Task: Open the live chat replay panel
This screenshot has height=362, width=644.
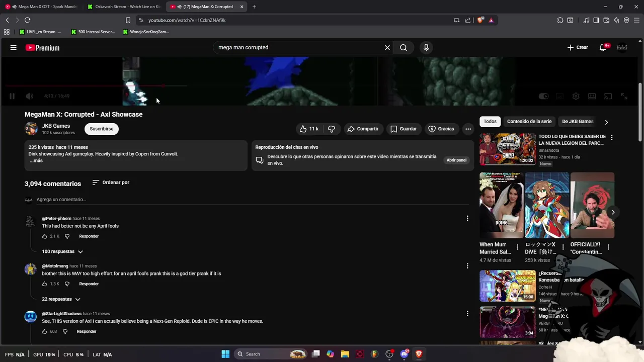Action: (x=456, y=160)
